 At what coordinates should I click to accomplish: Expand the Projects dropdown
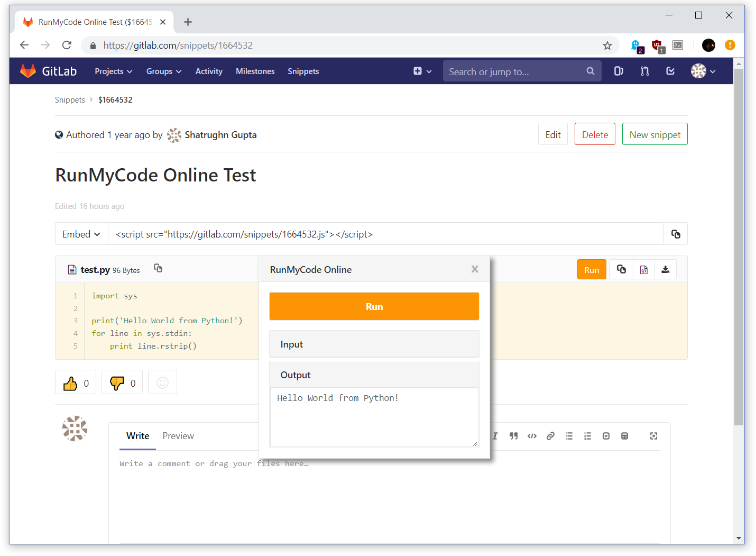(113, 71)
